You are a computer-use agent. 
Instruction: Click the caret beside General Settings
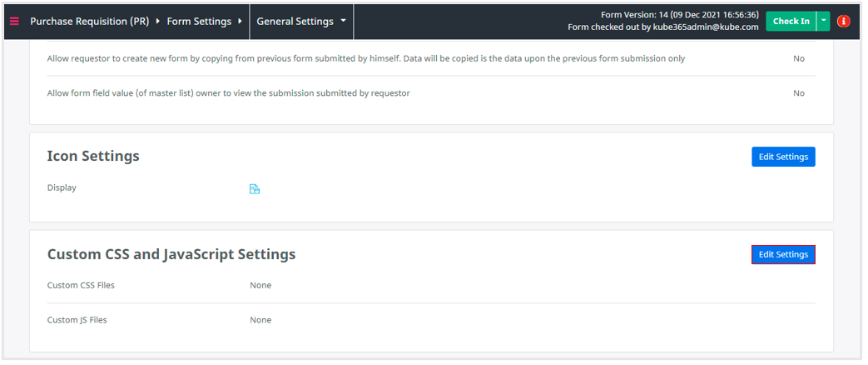click(343, 21)
